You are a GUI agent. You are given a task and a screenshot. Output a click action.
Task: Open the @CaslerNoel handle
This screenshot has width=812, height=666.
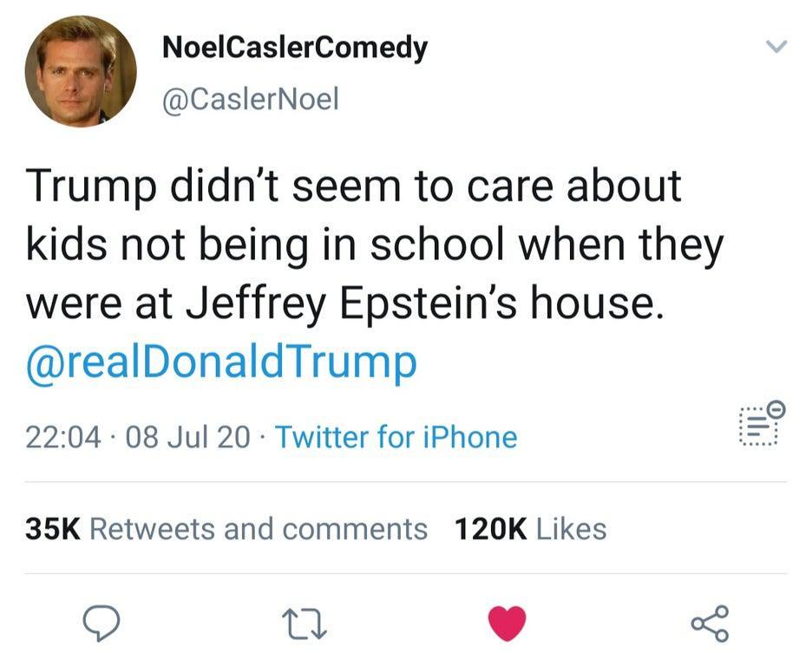[x=251, y=100]
